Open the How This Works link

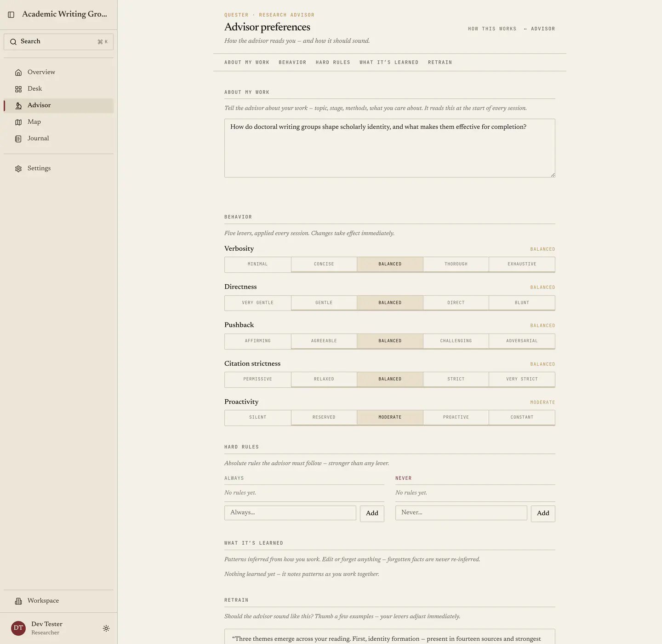pyautogui.click(x=492, y=29)
